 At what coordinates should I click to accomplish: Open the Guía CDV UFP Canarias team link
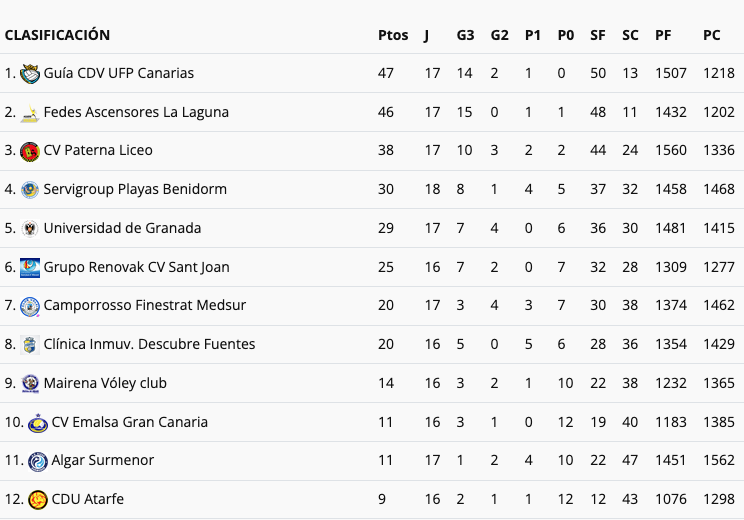click(119, 74)
